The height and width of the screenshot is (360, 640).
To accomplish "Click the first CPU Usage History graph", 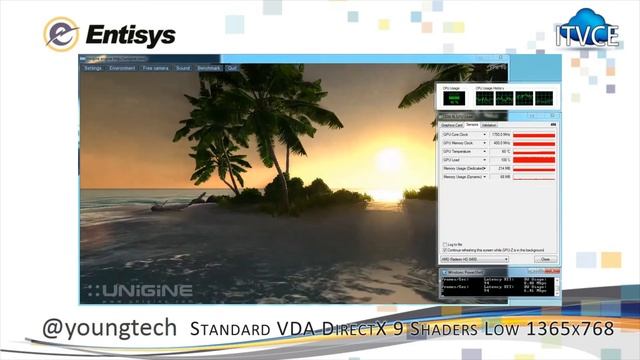I will point(484,98).
